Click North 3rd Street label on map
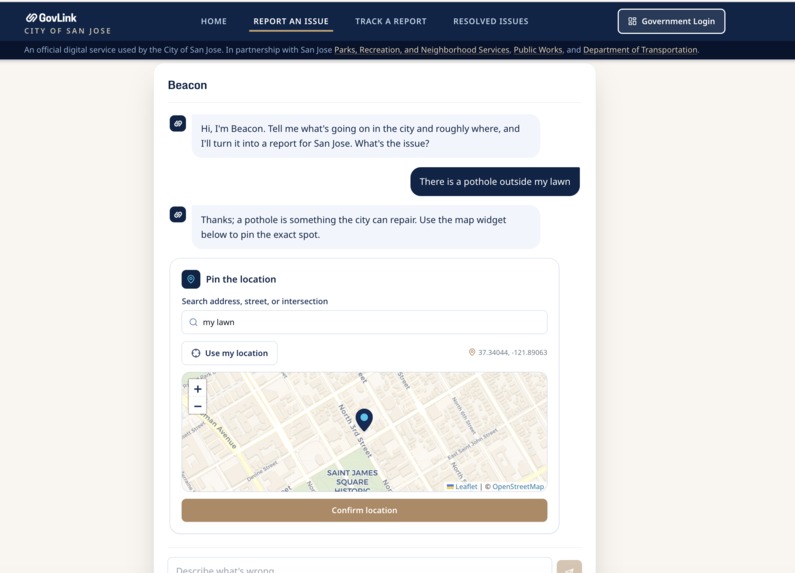This screenshot has width=795, height=573. click(355, 431)
